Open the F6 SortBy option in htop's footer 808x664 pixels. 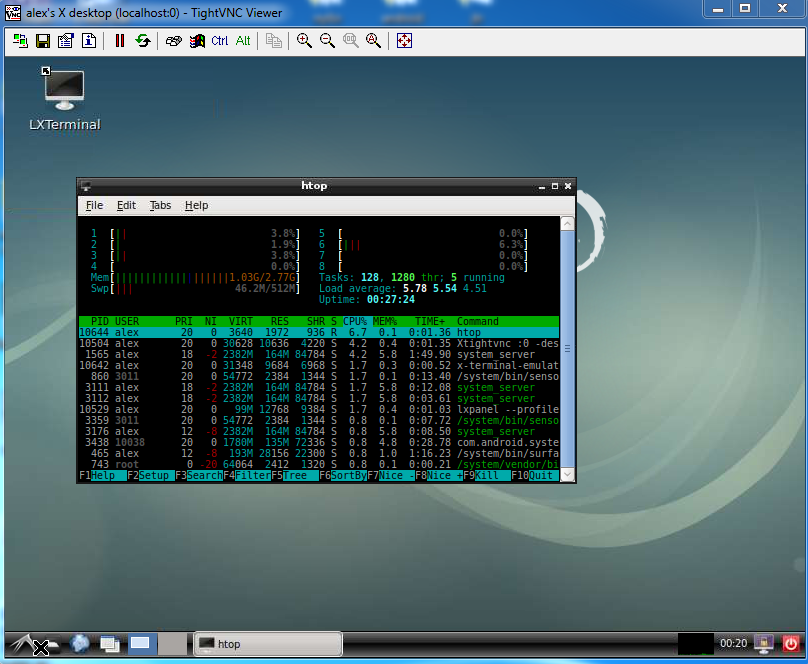(343, 475)
